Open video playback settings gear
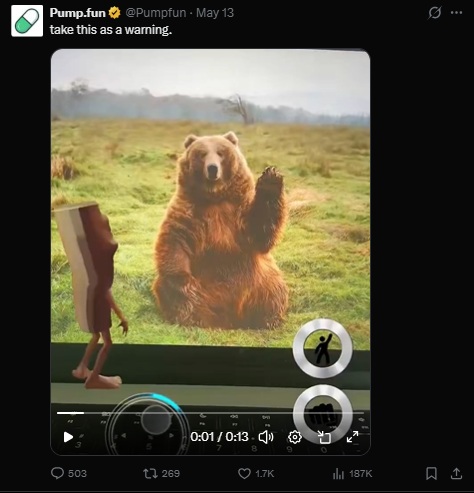Viewport: 474px width, 493px height. pos(295,437)
